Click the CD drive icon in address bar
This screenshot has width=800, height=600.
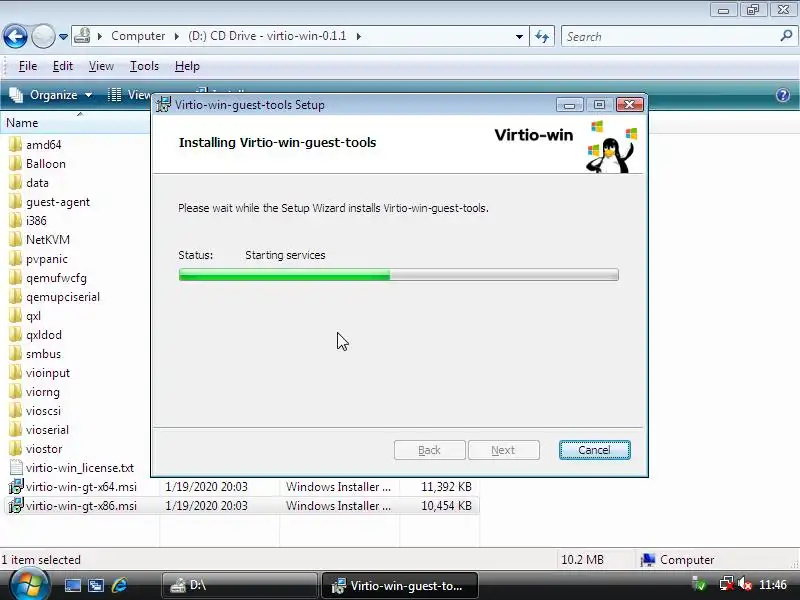[x=82, y=36]
